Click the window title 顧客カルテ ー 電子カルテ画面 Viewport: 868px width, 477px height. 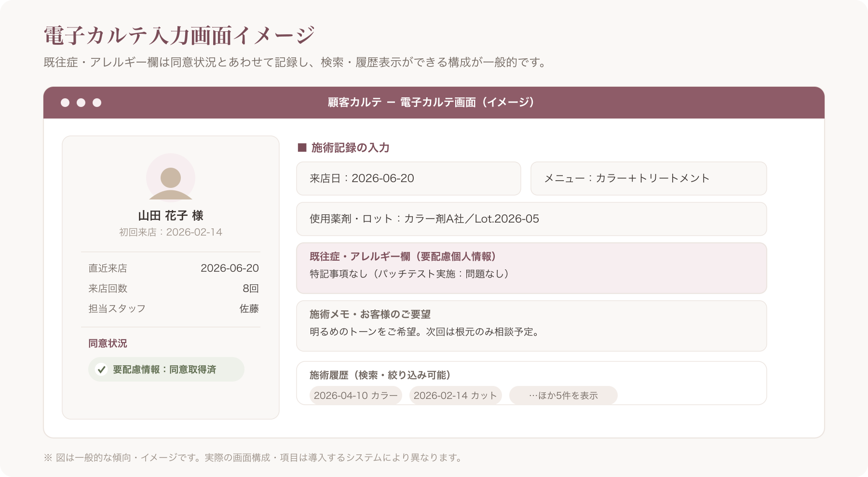[x=431, y=102]
